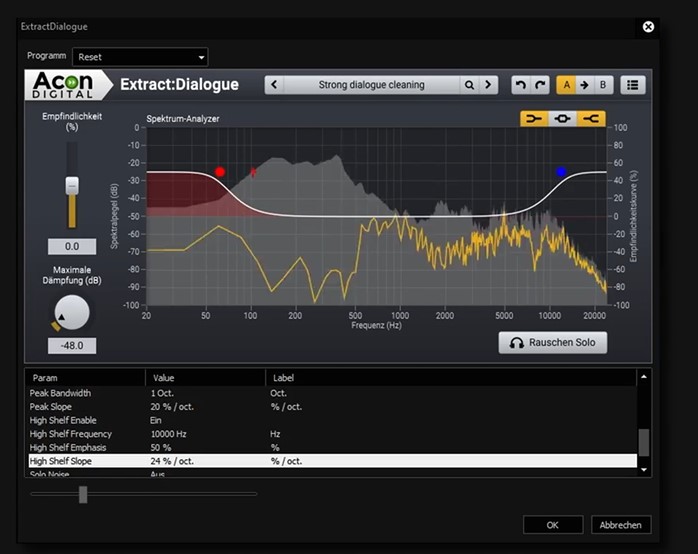Screen dimensions: 698x554
Task: Select the blue high shelf node
Action: [561, 172]
